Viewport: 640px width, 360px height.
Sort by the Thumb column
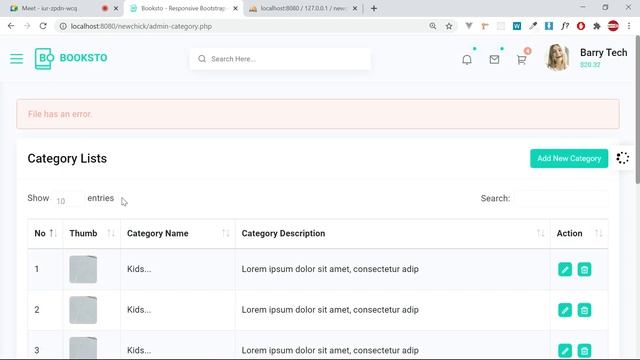92,233
